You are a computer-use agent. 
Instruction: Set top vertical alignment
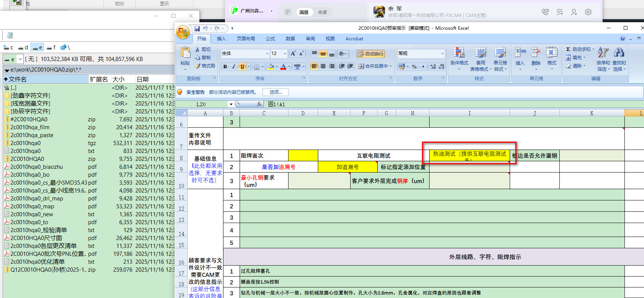coord(314,54)
